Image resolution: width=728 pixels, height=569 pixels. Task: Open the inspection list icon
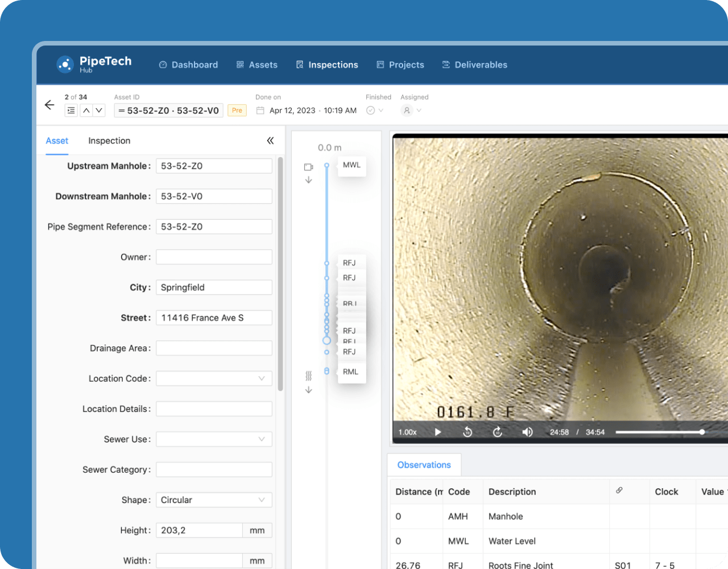pos(71,110)
